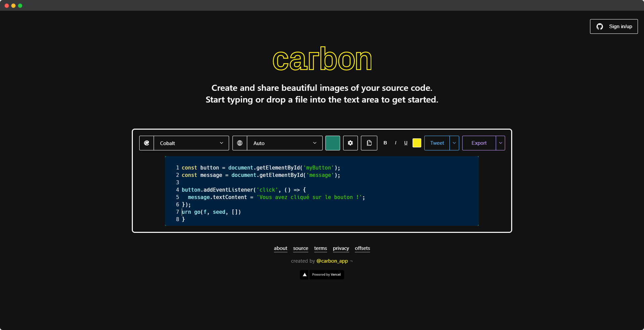Open the privacy link

coord(341,248)
